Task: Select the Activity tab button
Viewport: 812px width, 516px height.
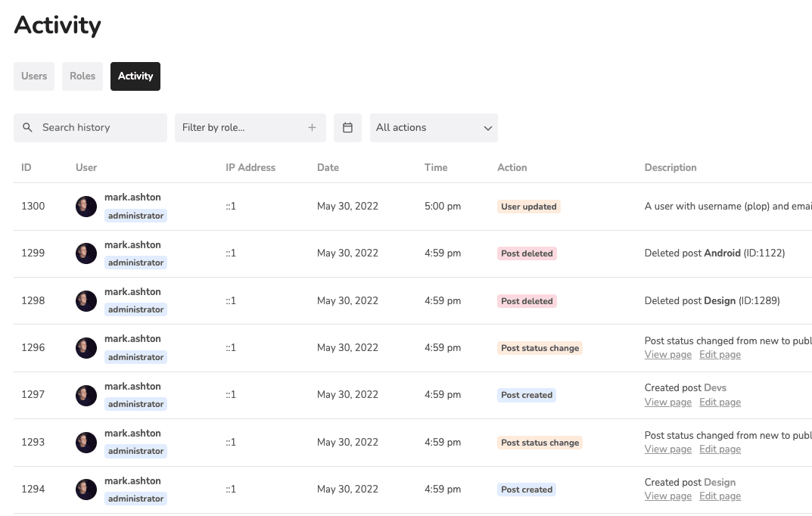Action: [x=135, y=76]
